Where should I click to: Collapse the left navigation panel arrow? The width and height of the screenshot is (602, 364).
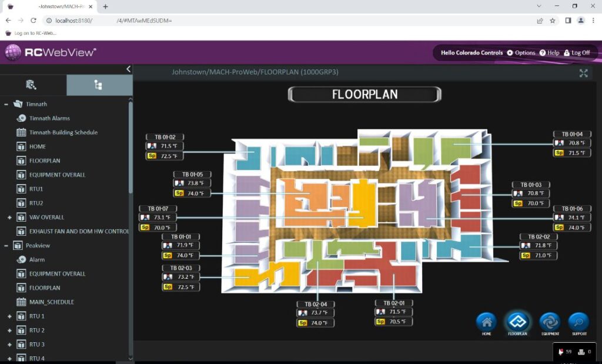click(x=129, y=69)
